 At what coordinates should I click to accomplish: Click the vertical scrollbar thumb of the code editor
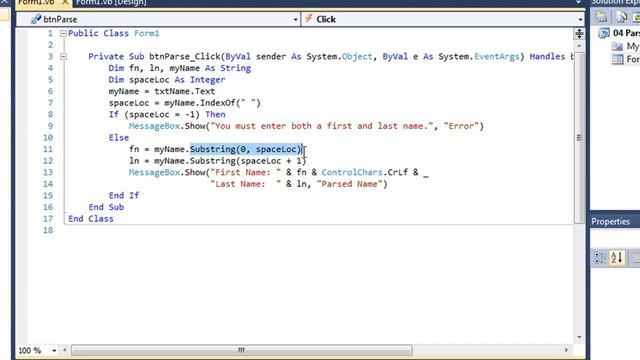[x=579, y=138]
